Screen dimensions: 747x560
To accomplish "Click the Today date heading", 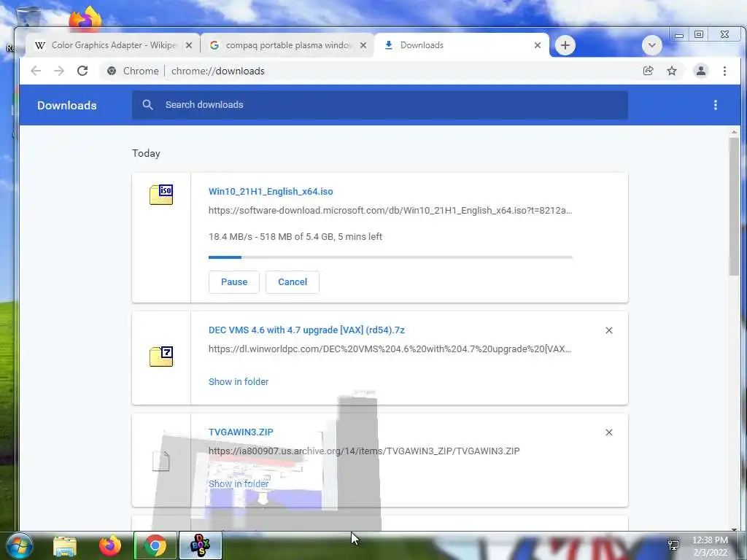I will [x=146, y=153].
